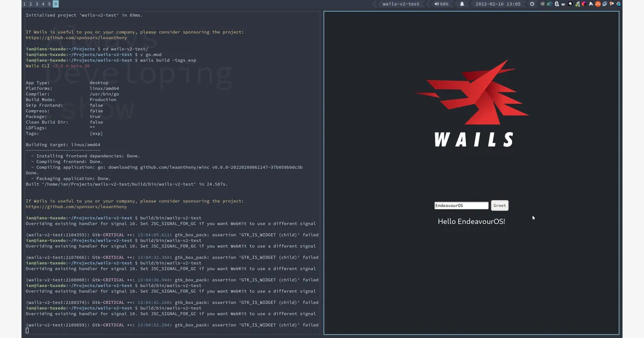644x338 pixels.
Task: Click the white letter A tray icon
Action: point(591,4)
